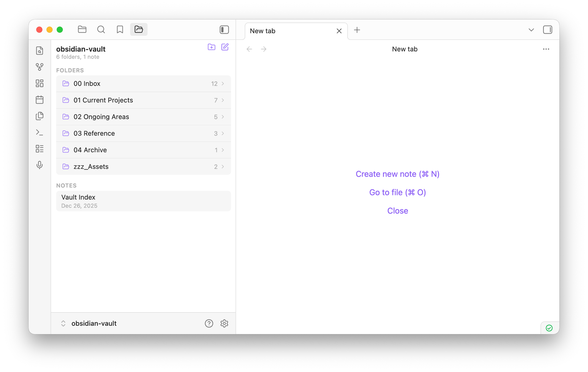Image resolution: width=588 pixels, height=372 pixels.
Task: Click the 00 Inbox note count 12
Action: [x=214, y=84]
